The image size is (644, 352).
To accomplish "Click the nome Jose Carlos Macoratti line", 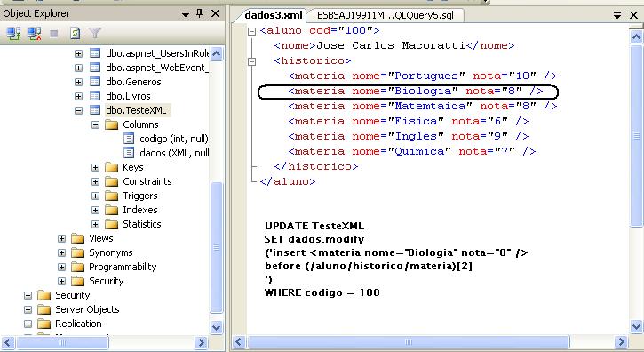I will (394, 45).
